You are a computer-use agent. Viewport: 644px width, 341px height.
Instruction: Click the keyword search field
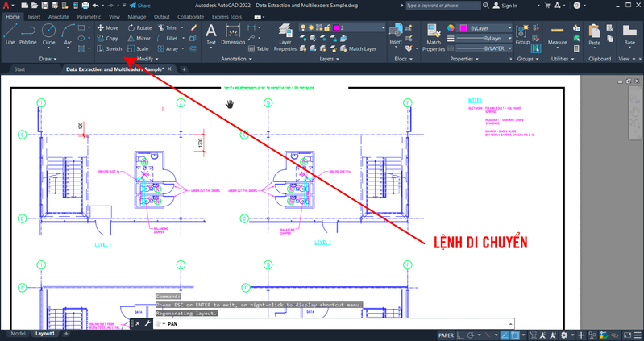pos(442,6)
